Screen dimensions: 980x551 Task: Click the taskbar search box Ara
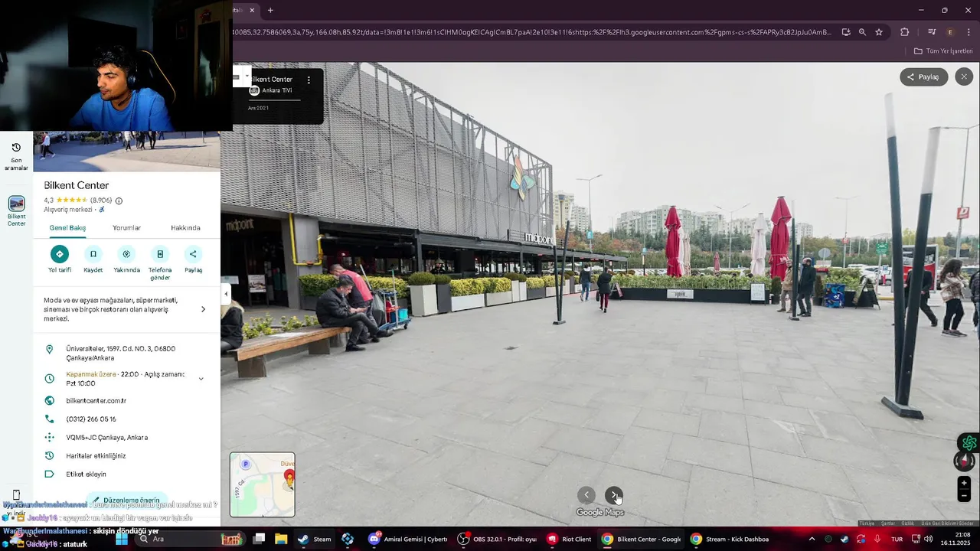[191, 539]
